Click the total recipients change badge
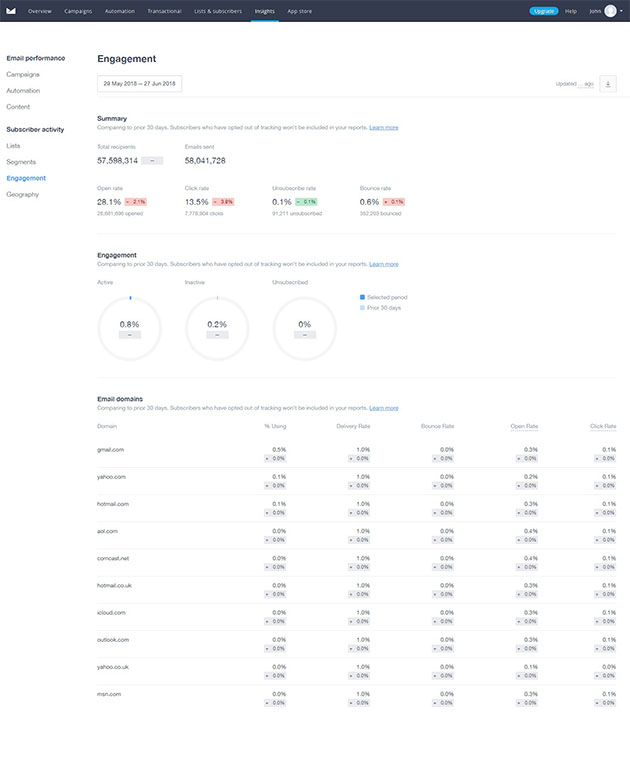 (152, 160)
